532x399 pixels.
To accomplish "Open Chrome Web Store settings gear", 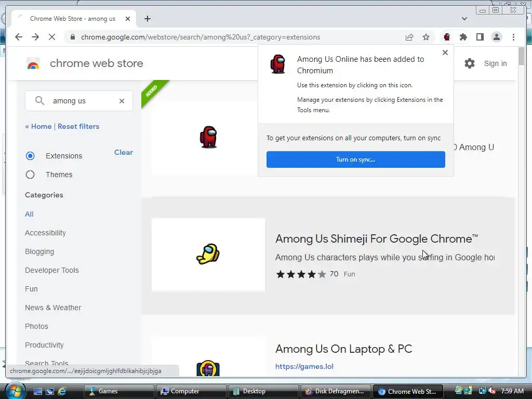I will 470,63.
